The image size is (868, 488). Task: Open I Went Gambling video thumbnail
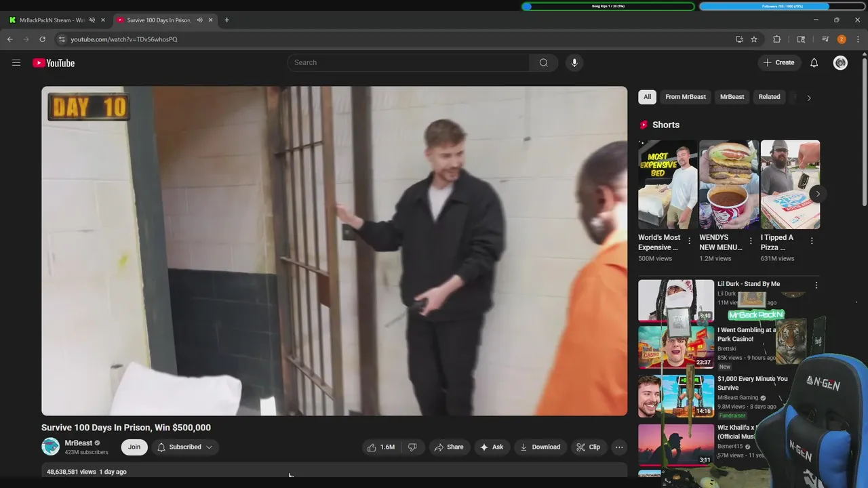tap(676, 347)
